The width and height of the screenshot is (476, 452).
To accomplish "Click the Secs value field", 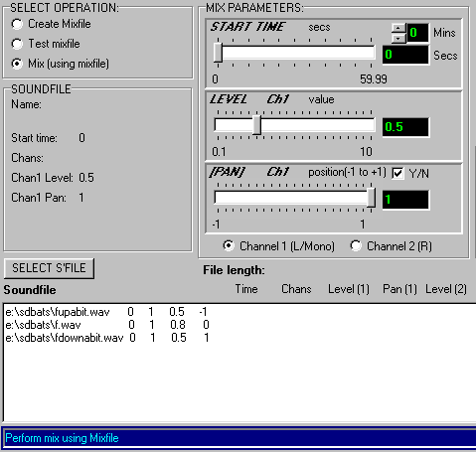I will pos(405,55).
